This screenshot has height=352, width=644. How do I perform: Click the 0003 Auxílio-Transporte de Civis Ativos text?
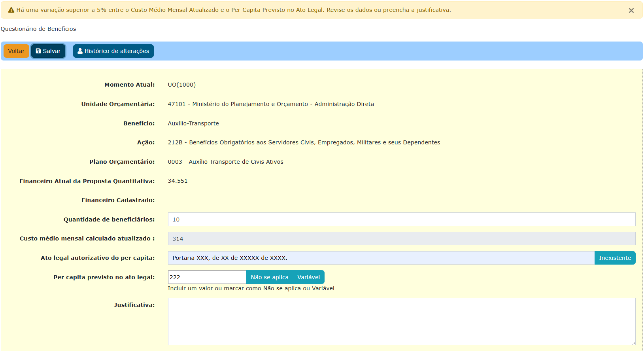coord(226,162)
